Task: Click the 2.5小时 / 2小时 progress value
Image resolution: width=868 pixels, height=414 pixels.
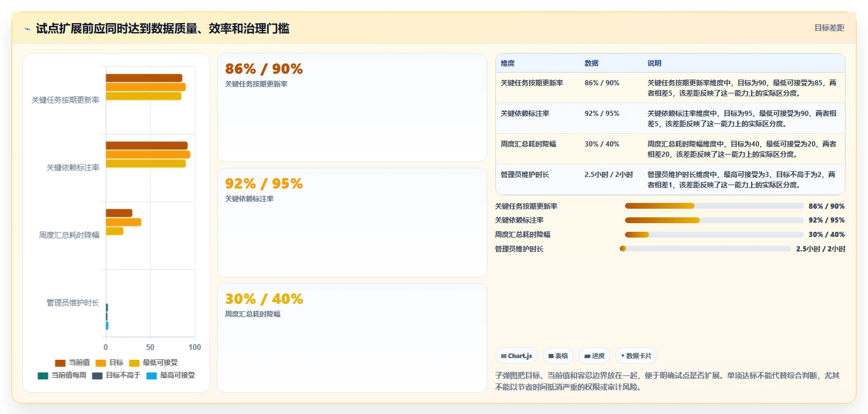Action: [820, 249]
